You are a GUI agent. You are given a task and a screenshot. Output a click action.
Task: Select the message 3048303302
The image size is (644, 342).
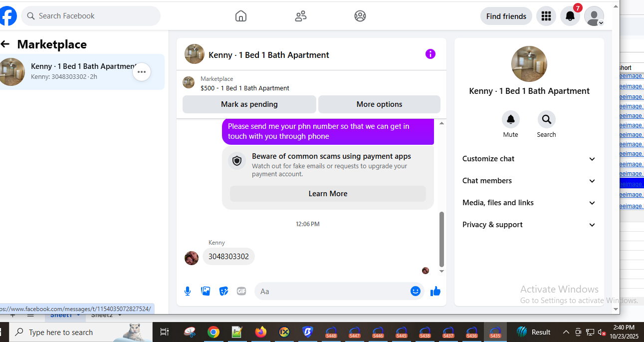click(228, 257)
